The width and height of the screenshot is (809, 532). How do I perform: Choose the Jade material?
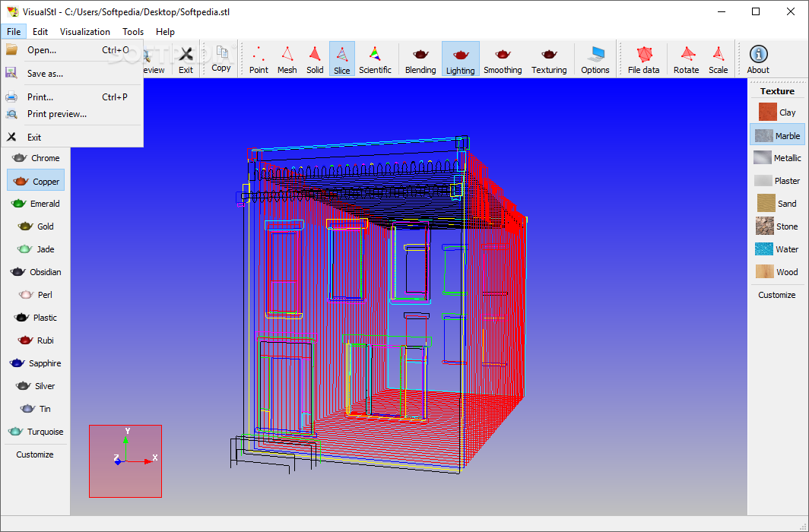pos(36,249)
